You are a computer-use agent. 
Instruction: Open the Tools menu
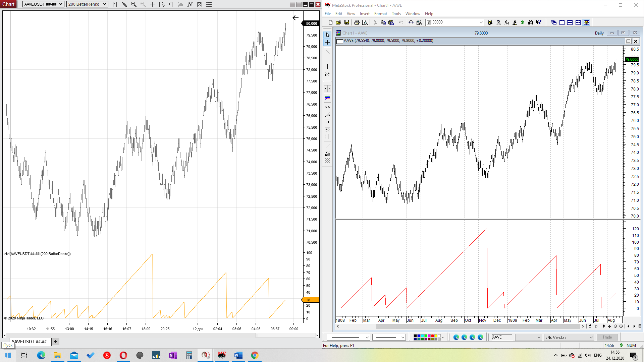(x=396, y=14)
